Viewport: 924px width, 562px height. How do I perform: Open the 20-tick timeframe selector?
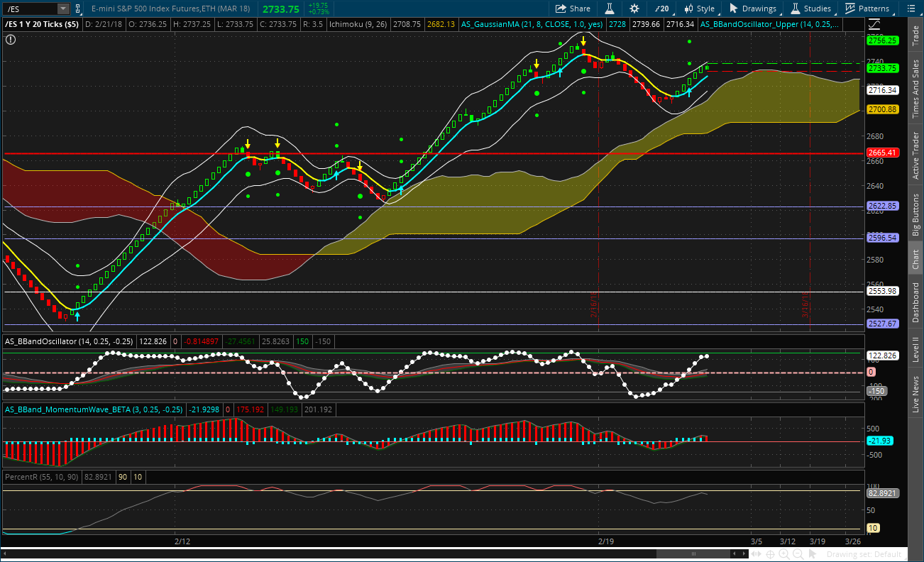pyautogui.click(x=661, y=9)
